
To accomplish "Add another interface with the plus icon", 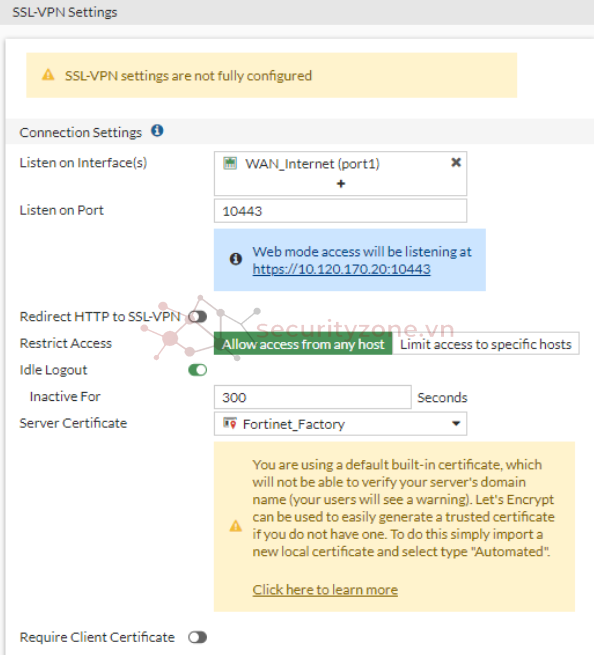I will [x=341, y=183].
